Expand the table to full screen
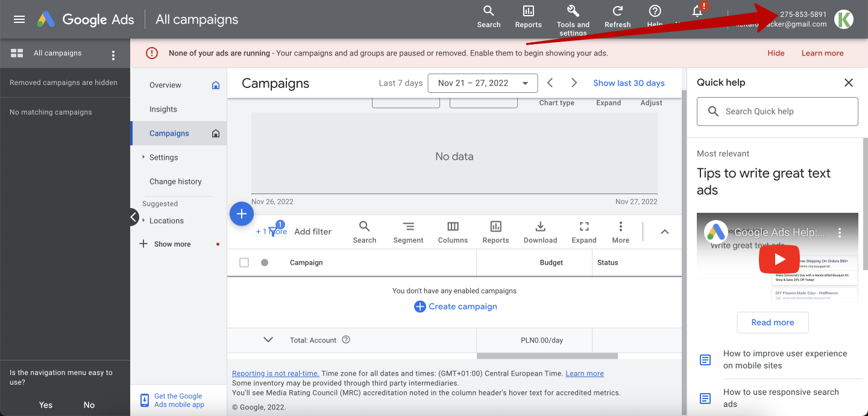This screenshot has width=868, height=416. [584, 232]
